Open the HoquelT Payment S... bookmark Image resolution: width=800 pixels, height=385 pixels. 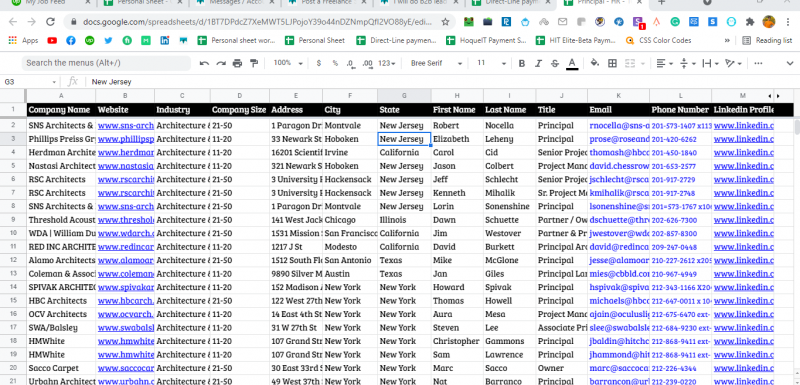tap(486, 40)
